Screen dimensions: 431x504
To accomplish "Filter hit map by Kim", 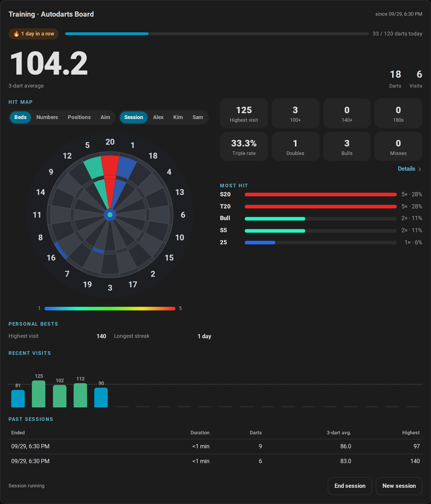I will [x=178, y=117].
